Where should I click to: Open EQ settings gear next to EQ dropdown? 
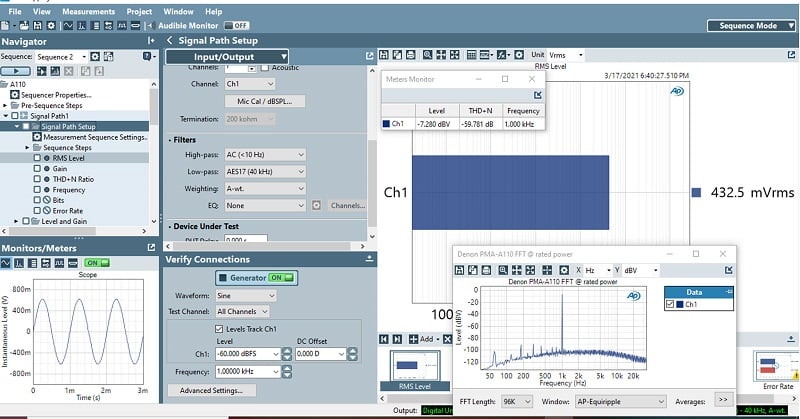315,205
